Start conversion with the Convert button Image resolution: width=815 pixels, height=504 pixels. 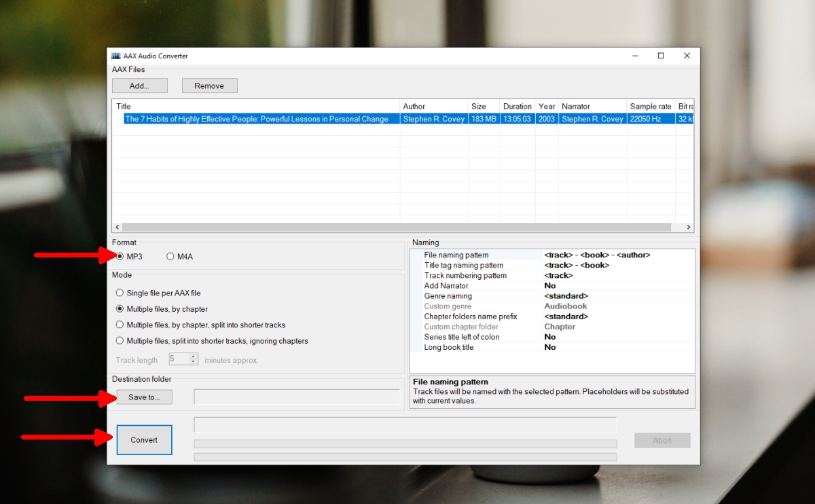[144, 439]
